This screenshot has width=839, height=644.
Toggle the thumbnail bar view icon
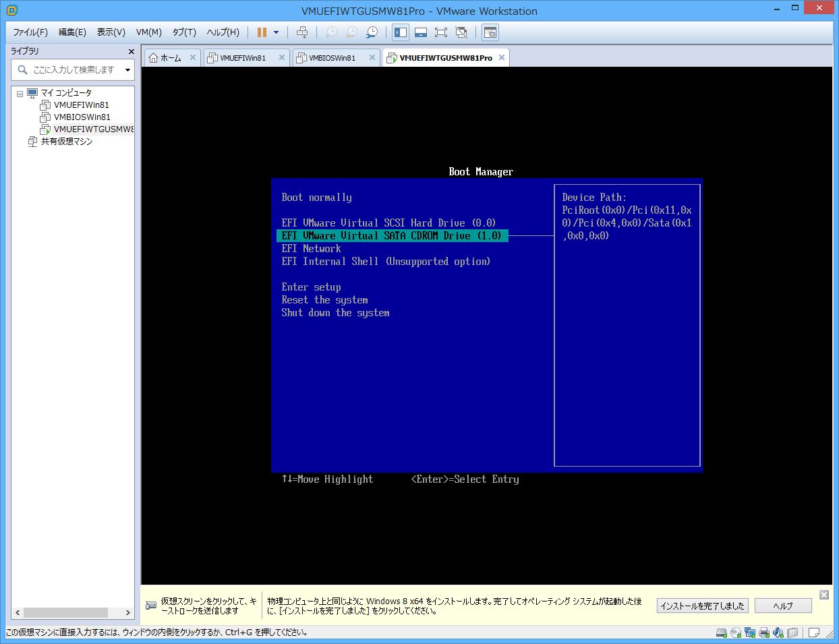click(421, 32)
